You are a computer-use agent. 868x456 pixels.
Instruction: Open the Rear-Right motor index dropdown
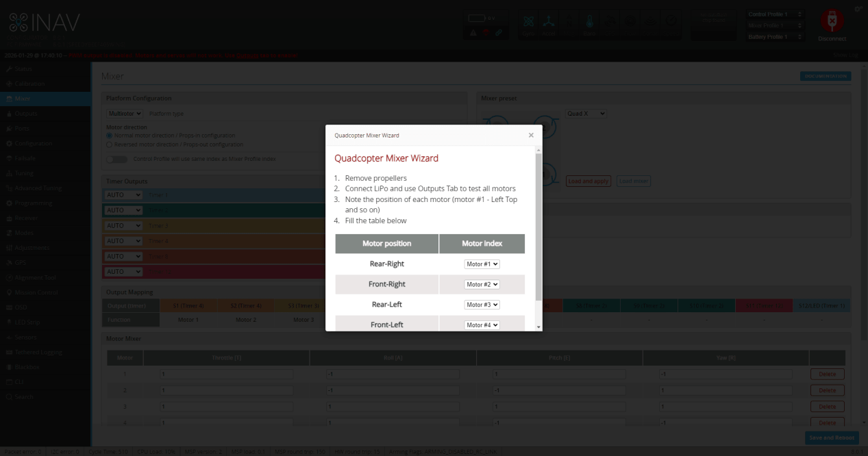(482, 264)
